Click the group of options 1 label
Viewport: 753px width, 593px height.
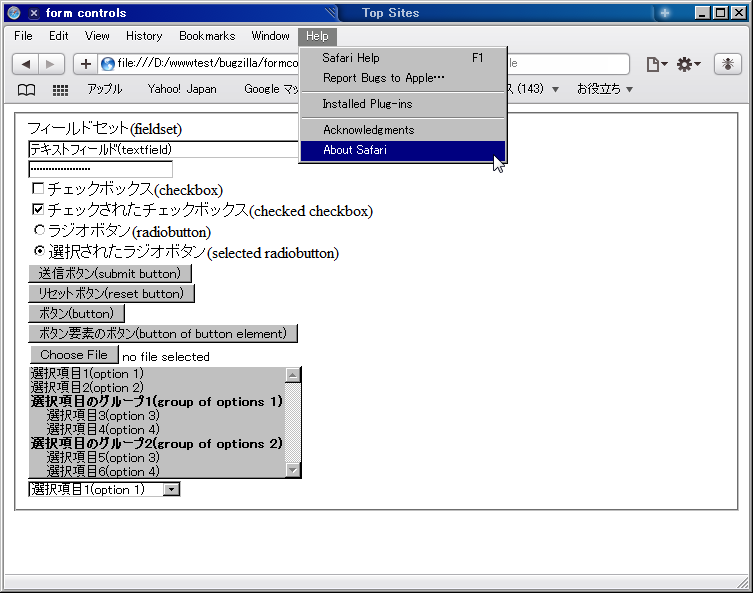[x=157, y=401]
